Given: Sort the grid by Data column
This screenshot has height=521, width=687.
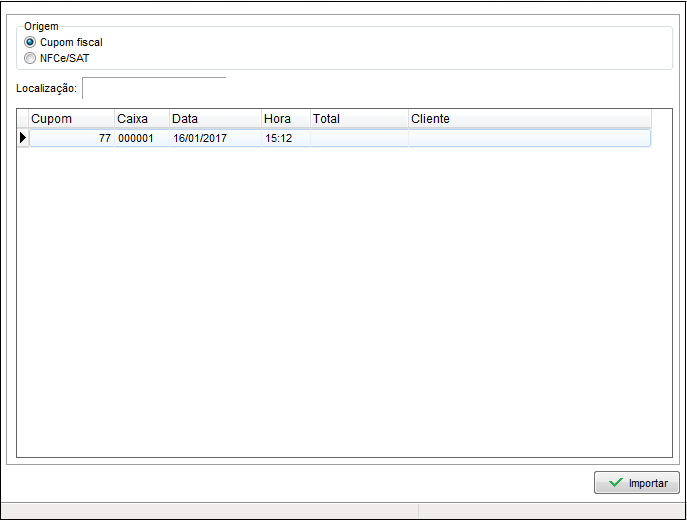Looking at the screenshot, I should point(215,119).
